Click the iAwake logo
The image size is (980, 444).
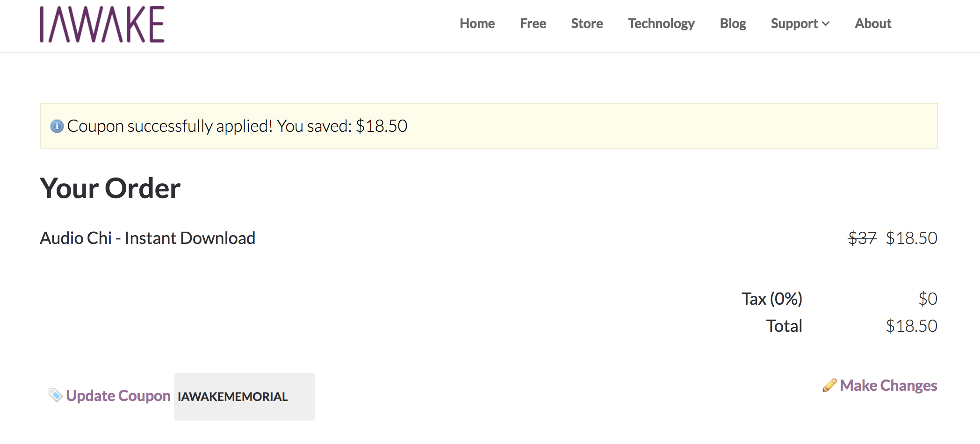(x=102, y=24)
